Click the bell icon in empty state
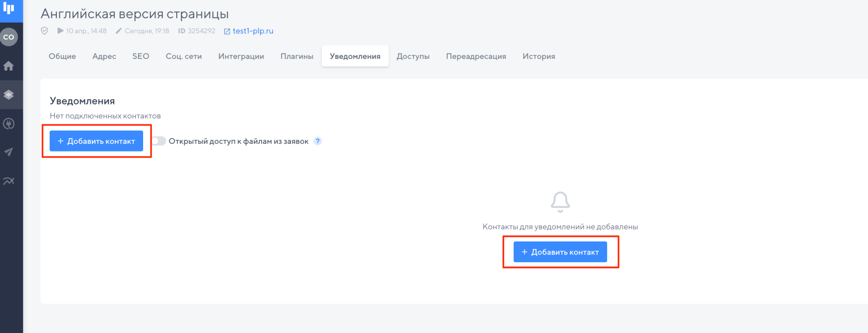 tap(560, 202)
